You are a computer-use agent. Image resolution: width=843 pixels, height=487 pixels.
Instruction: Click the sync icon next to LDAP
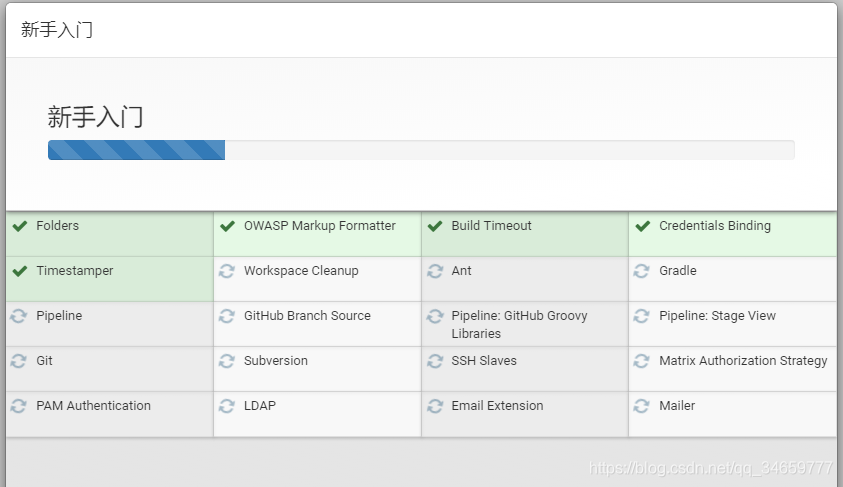point(227,406)
